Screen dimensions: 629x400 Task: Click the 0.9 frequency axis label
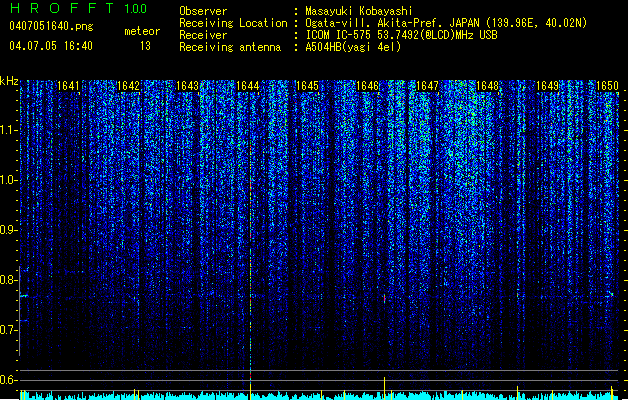[9, 230]
